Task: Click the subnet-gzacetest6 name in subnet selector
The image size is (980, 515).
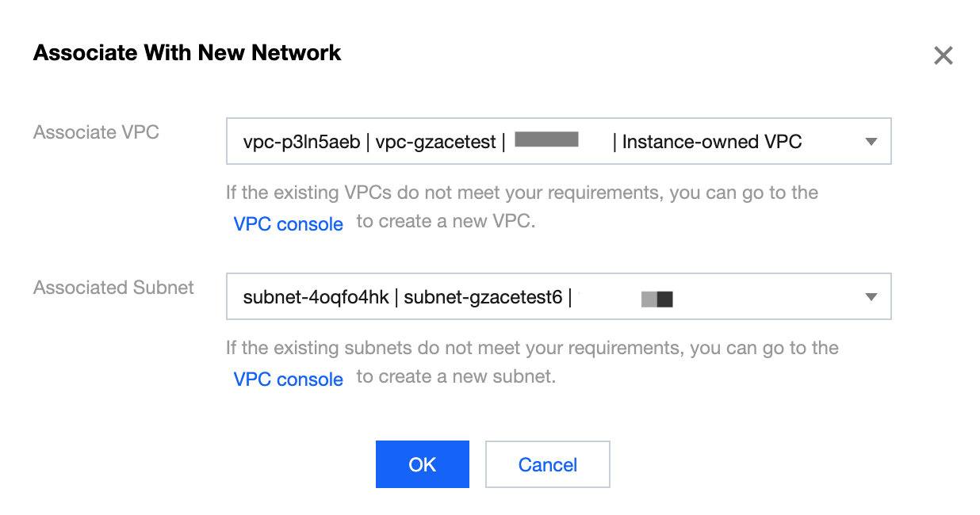Action: [483, 298]
